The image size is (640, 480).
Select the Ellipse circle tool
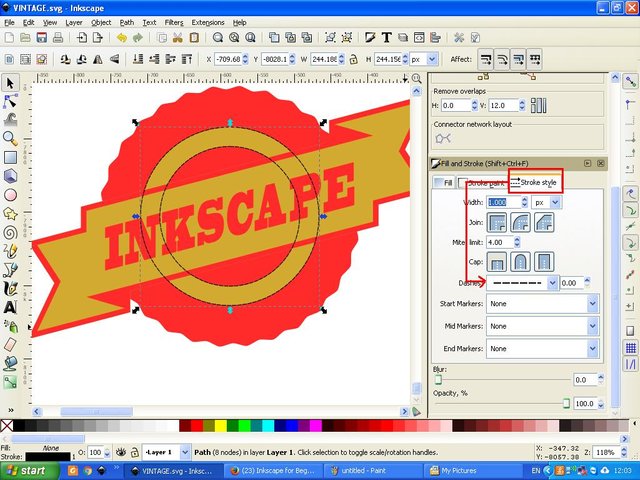[10, 195]
